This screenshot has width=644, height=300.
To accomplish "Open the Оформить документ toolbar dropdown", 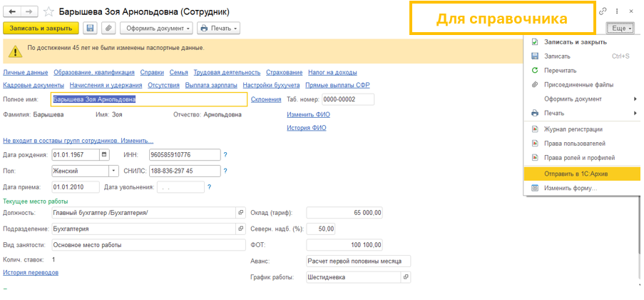I will 156,29.
